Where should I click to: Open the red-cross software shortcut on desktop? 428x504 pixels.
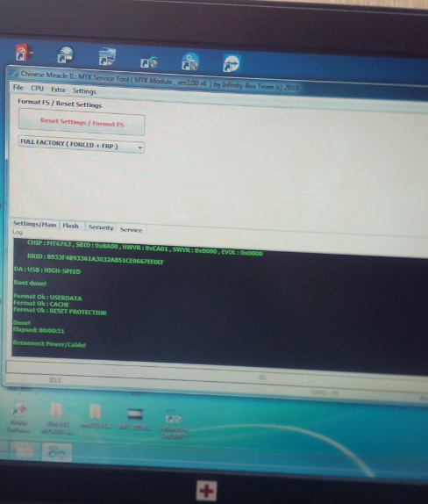point(19,416)
